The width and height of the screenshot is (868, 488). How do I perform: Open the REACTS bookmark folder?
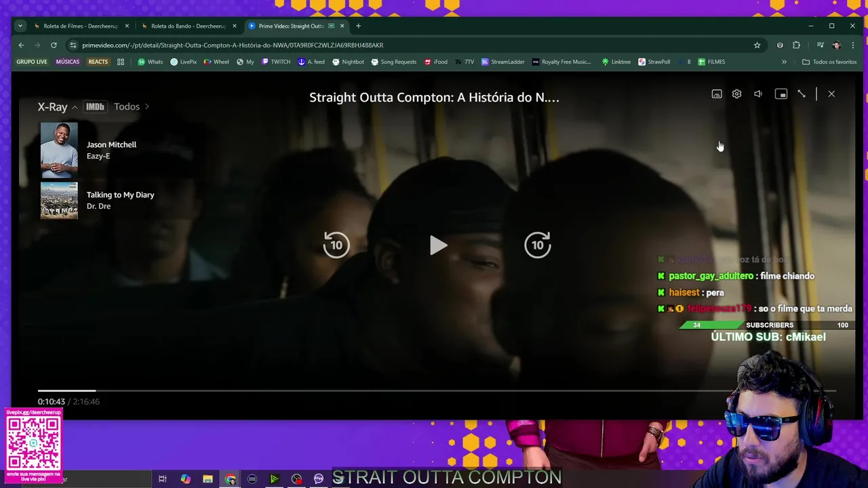pos(98,62)
